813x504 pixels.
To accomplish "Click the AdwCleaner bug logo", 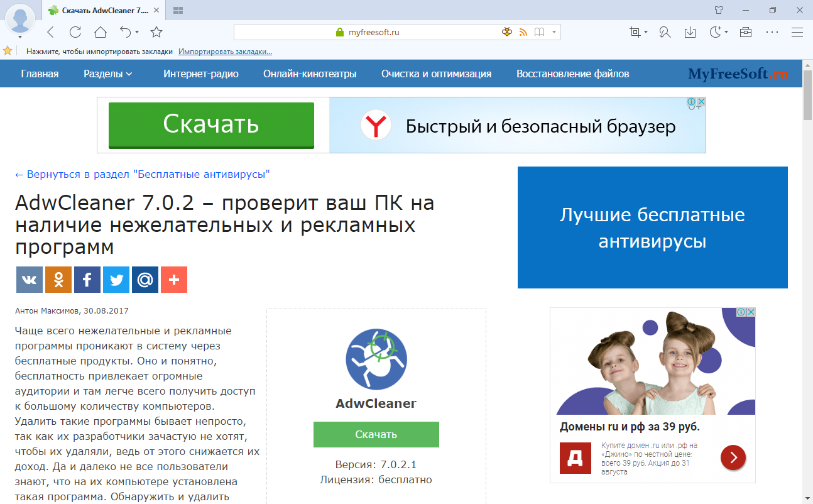I will [x=376, y=359].
